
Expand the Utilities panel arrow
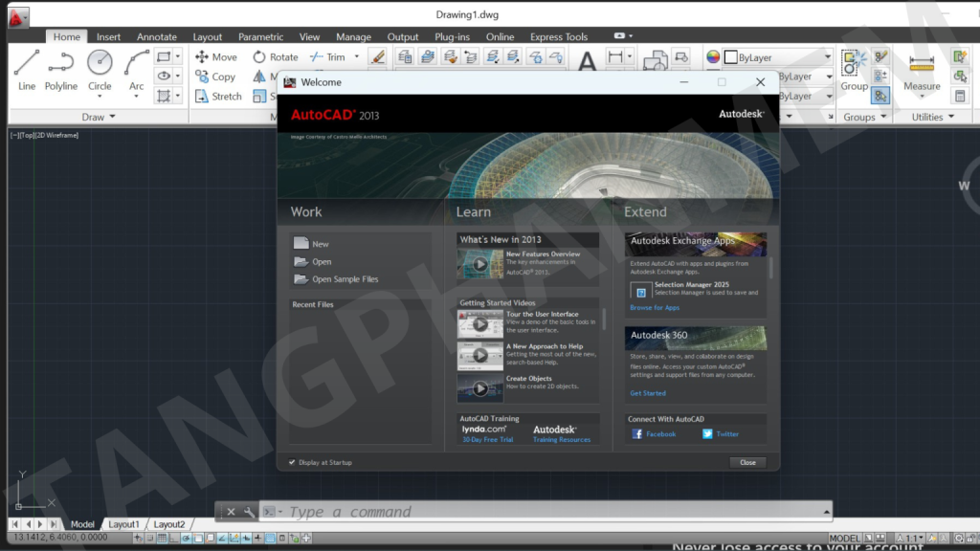(951, 117)
